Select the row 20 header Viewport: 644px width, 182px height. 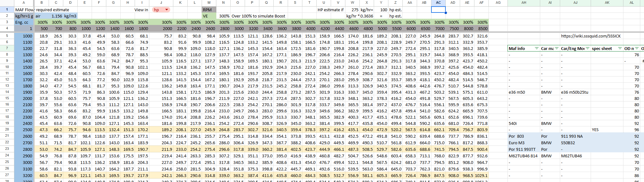7,130
